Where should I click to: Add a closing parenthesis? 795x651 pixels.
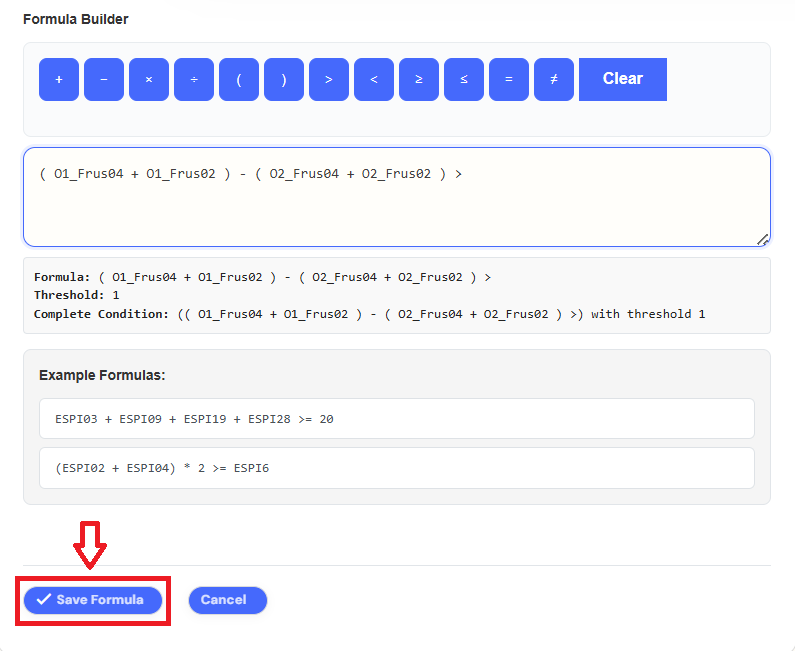284,79
